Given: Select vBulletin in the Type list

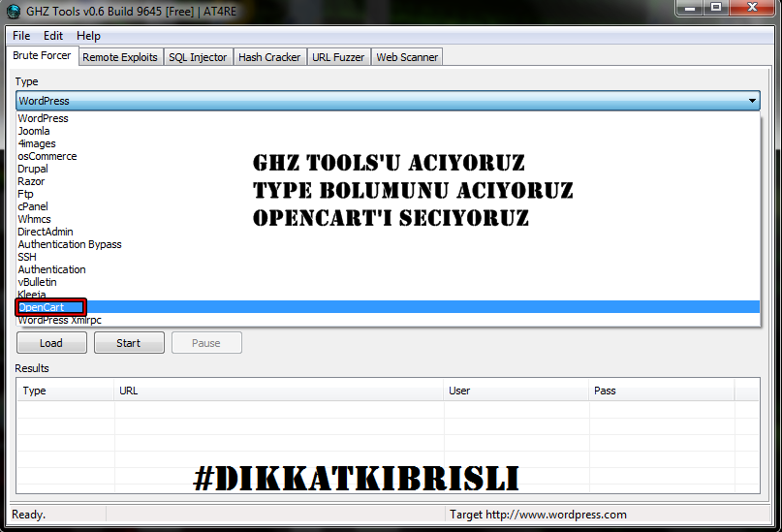Looking at the screenshot, I should [389, 282].
